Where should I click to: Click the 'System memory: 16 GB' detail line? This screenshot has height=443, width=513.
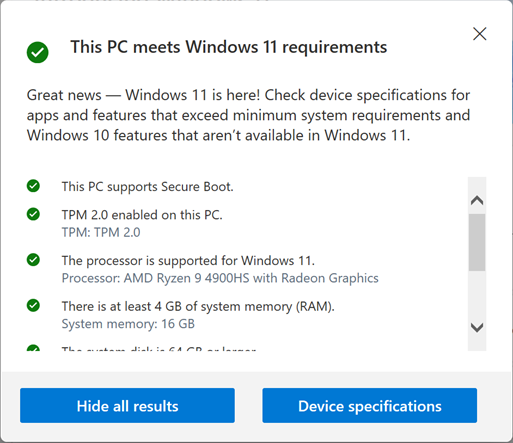coord(128,324)
